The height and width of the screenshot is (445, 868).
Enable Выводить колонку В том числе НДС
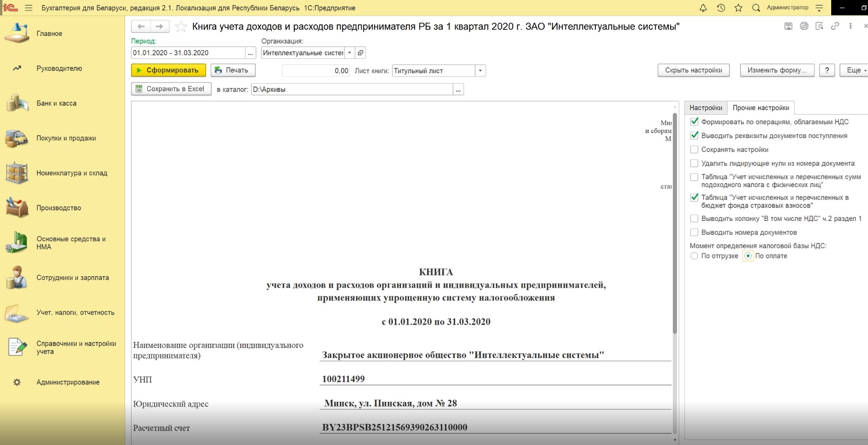[694, 218]
